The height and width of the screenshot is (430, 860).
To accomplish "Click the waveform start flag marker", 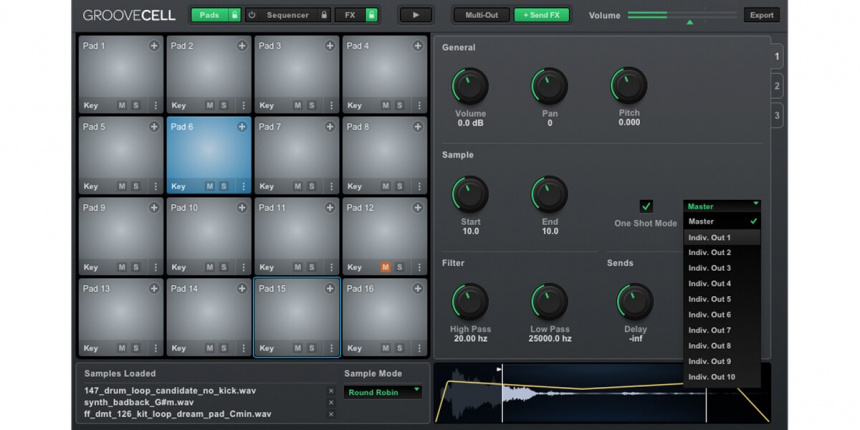I will 499,369.
